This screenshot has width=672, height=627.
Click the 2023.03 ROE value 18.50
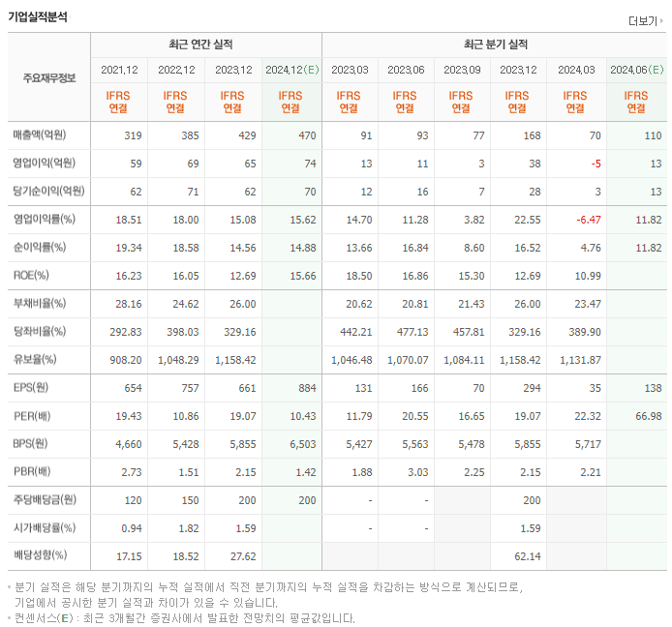(359, 276)
